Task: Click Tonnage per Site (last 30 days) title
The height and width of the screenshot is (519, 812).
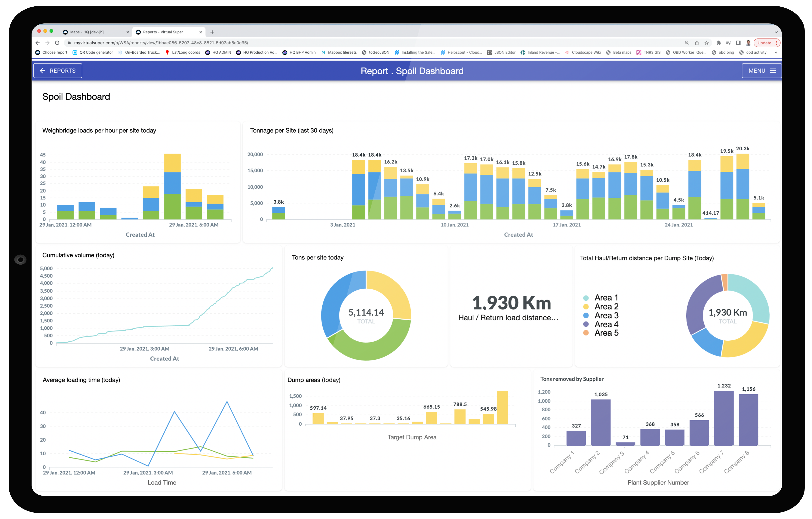Action: pos(292,131)
